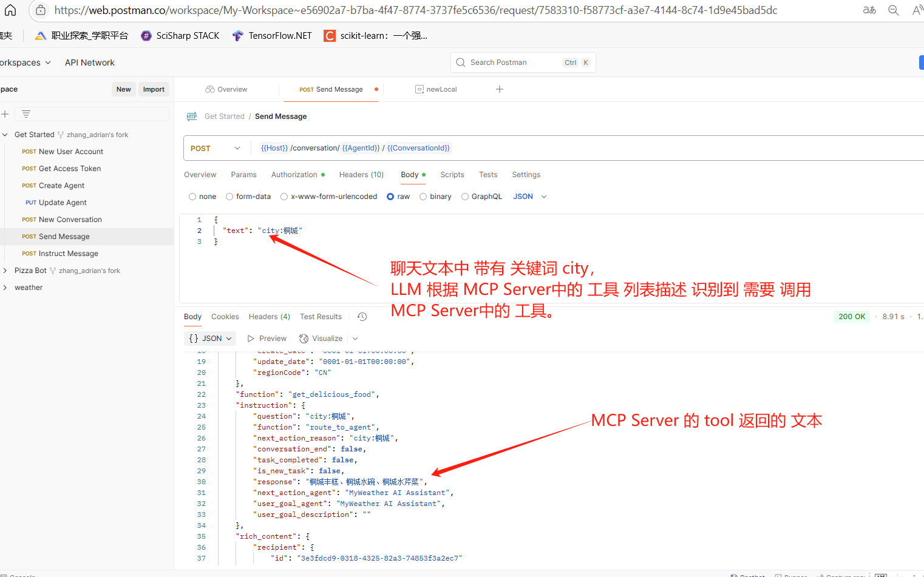
Task: Open a new tab with plus icon
Action: [x=500, y=89]
